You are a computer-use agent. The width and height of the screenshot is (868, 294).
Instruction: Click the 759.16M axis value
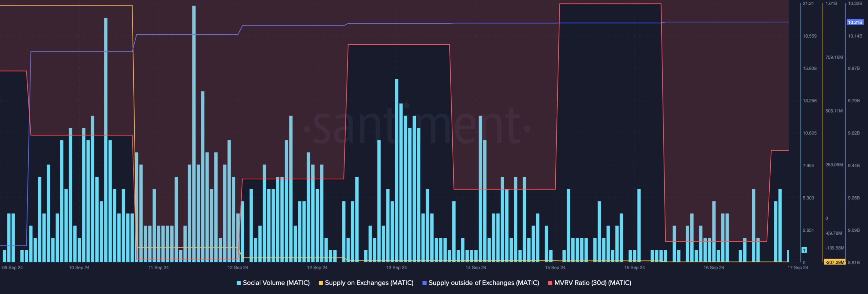834,57
